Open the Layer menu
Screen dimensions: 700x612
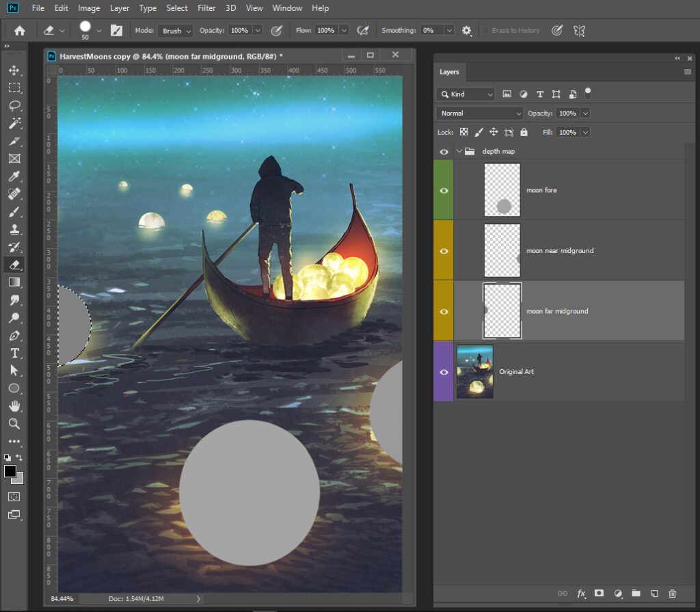pyautogui.click(x=120, y=8)
